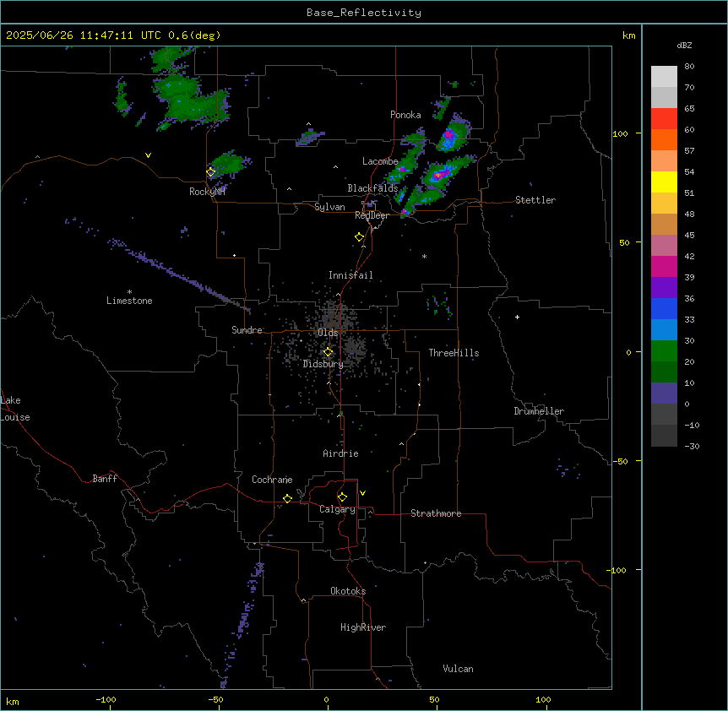The image size is (728, 711).
Task: Click the Cochrane town label
Action: [x=272, y=480]
